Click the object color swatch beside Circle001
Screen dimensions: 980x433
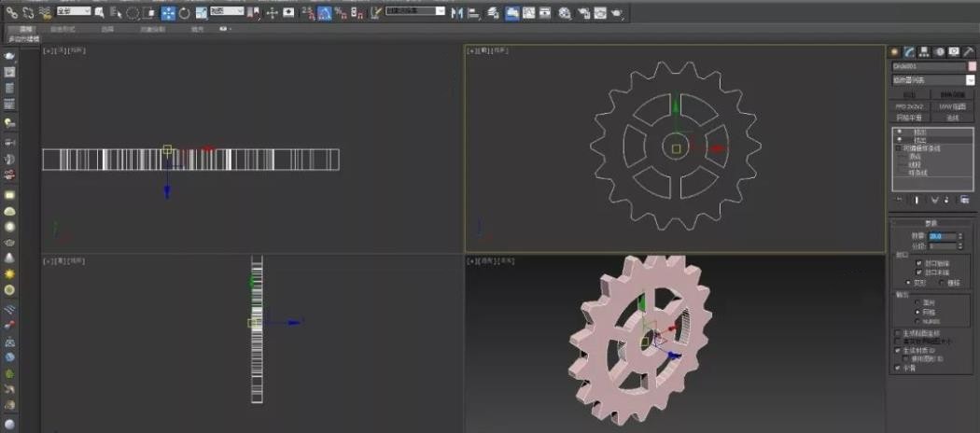pyautogui.click(x=971, y=66)
